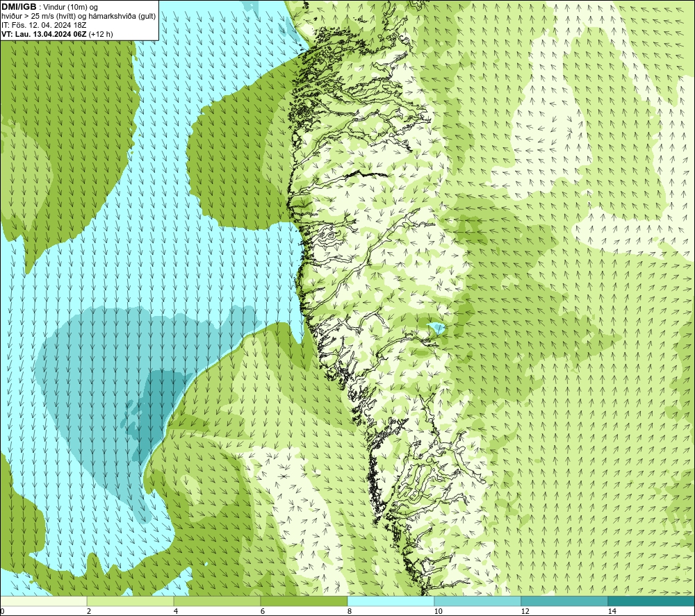Click the 8–10 m/s light cyan legend swatch

pyautogui.click(x=391, y=601)
